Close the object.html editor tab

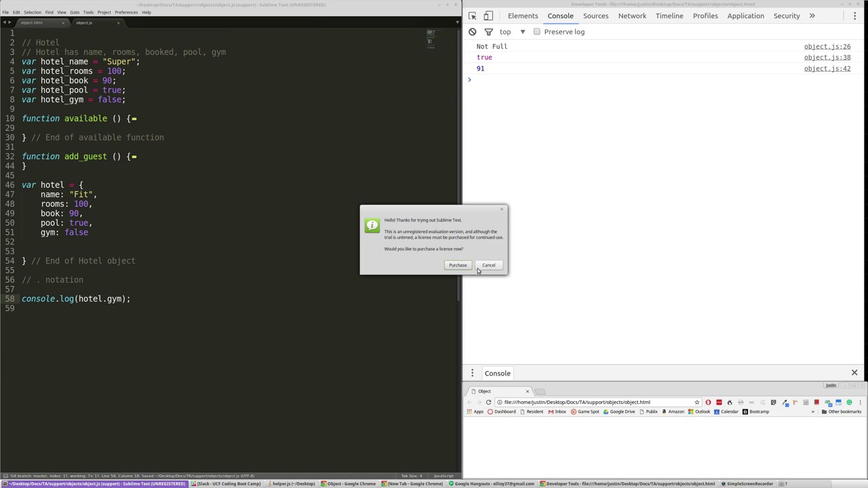tap(63, 23)
